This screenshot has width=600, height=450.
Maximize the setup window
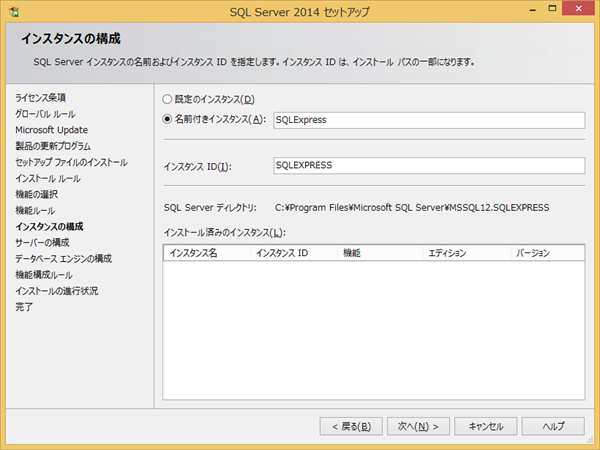[x=552, y=8]
